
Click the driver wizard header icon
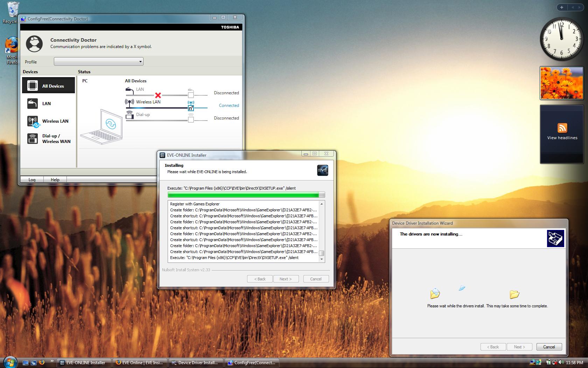click(555, 238)
